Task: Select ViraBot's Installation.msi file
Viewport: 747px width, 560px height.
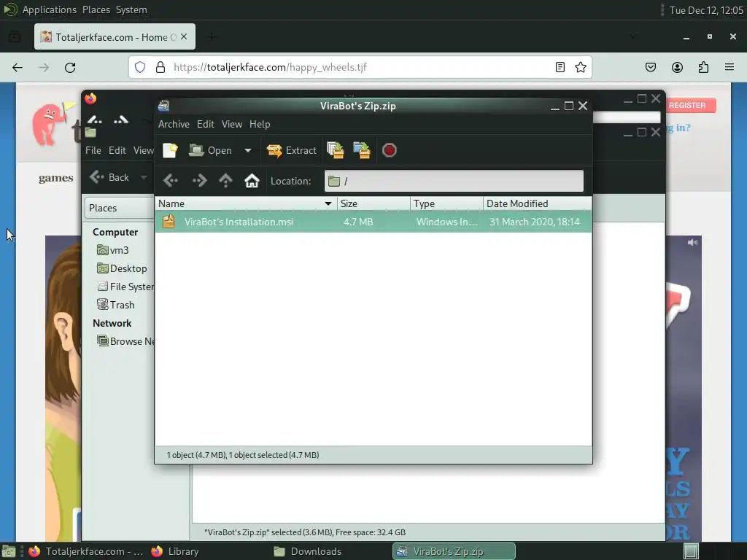Action: click(239, 222)
